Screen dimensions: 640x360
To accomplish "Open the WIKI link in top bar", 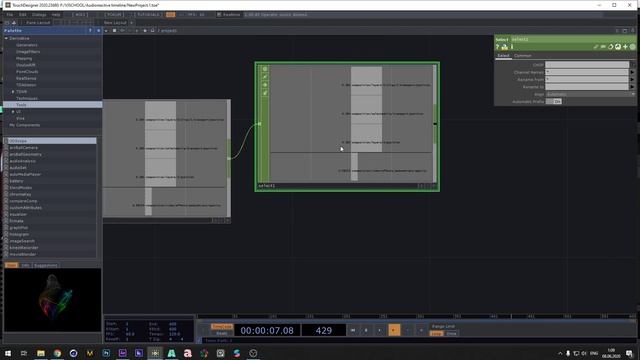I will [80, 15].
